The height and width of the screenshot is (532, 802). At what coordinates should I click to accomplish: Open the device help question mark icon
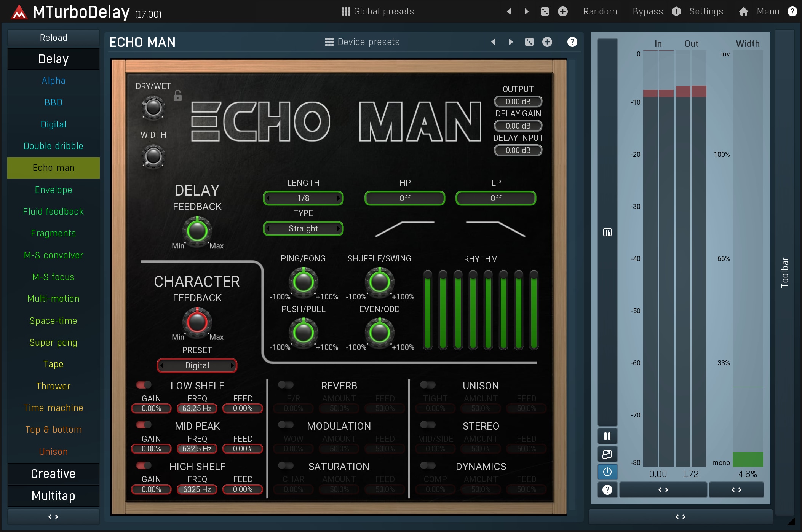(572, 42)
